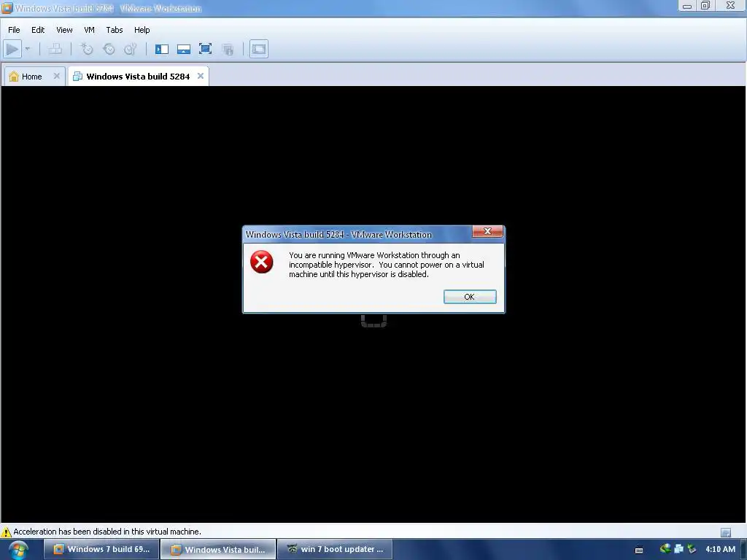
Task: Close the Windows Vista build 5284 tab
Action: [201, 76]
